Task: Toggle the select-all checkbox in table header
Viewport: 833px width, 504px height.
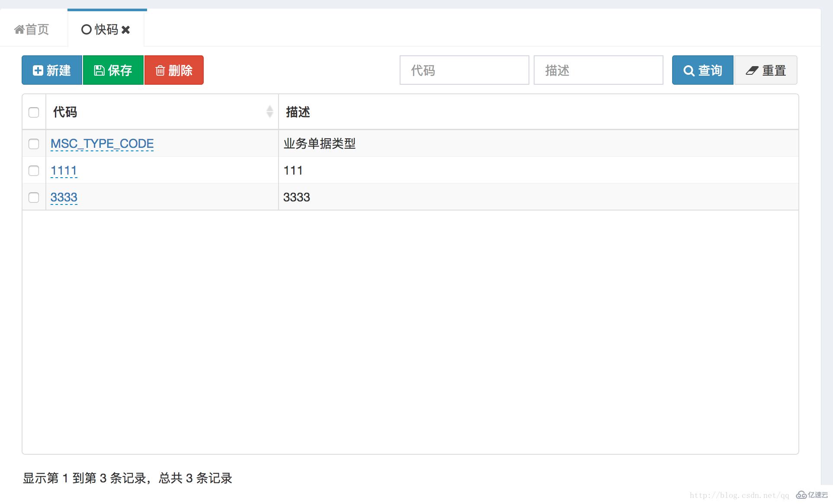Action: click(34, 112)
